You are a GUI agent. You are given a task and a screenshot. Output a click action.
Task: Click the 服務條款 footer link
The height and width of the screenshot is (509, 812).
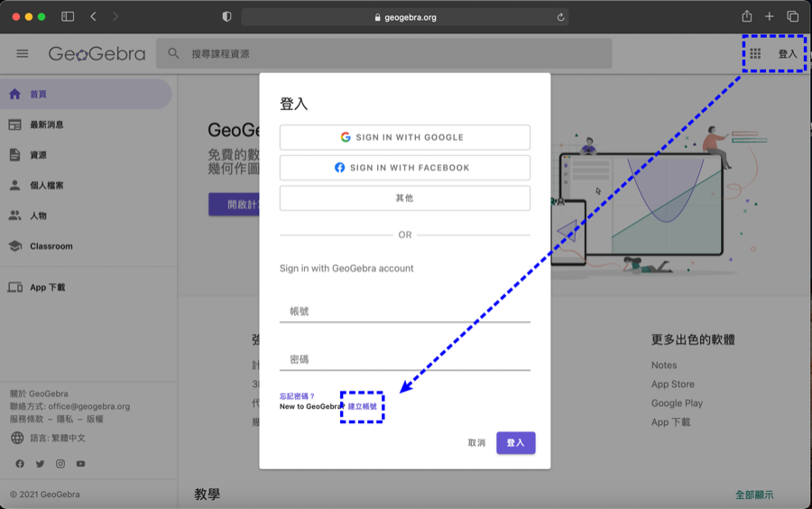pyautogui.click(x=26, y=419)
